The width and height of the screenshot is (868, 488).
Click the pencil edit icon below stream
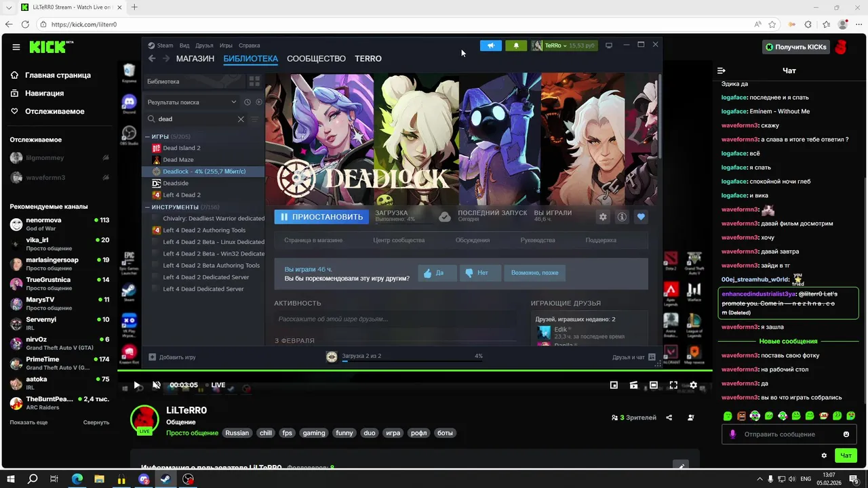point(680,466)
